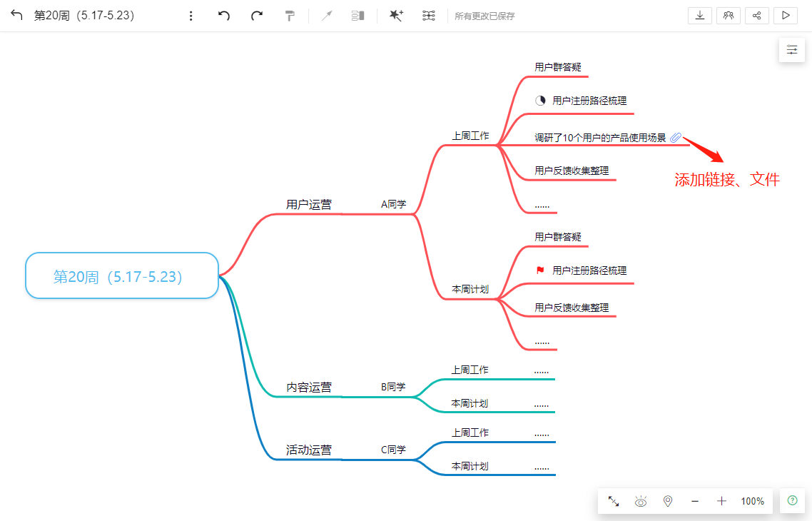The width and height of the screenshot is (812, 521).
Task: Click the magic wand style icon
Action: click(396, 16)
